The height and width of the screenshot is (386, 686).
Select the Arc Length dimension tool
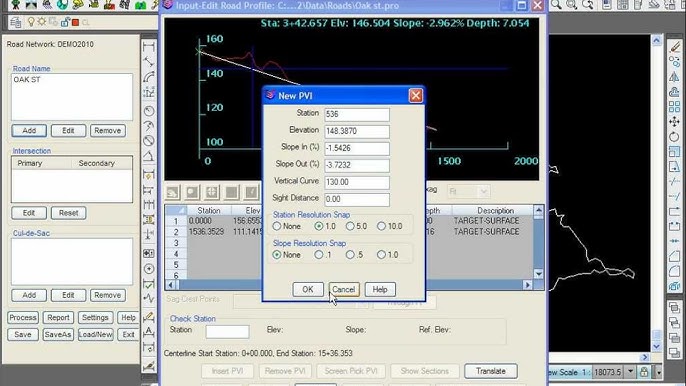[149, 77]
